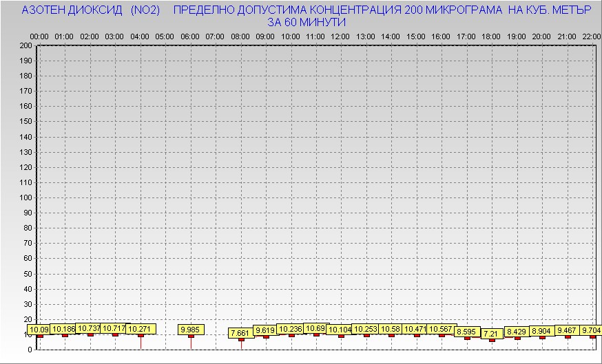This screenshot has width=602, height=364.
Task: Click the 05:00 time axis label
Action: pos(165,36)
